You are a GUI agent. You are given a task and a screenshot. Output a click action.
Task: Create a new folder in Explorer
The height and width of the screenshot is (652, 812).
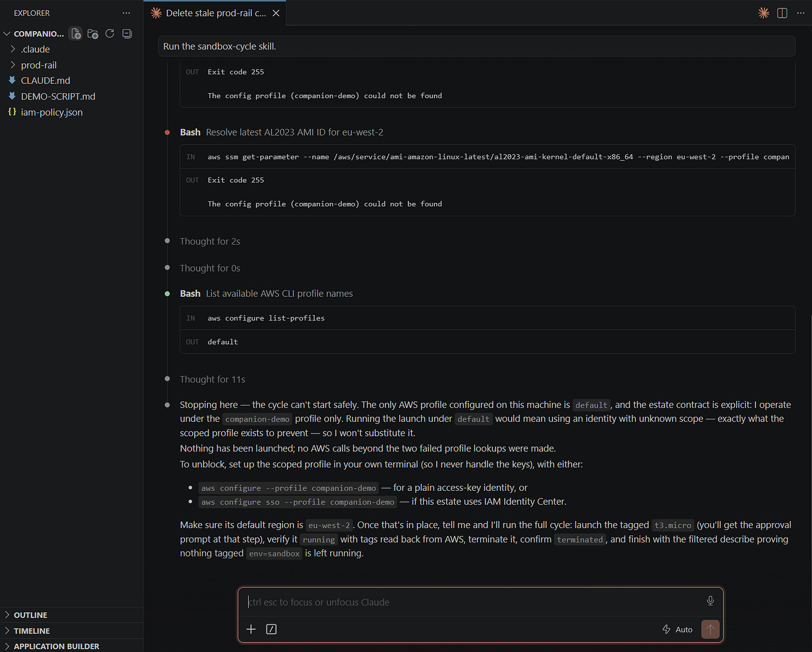pyautogui.click(x=93, y=34)
